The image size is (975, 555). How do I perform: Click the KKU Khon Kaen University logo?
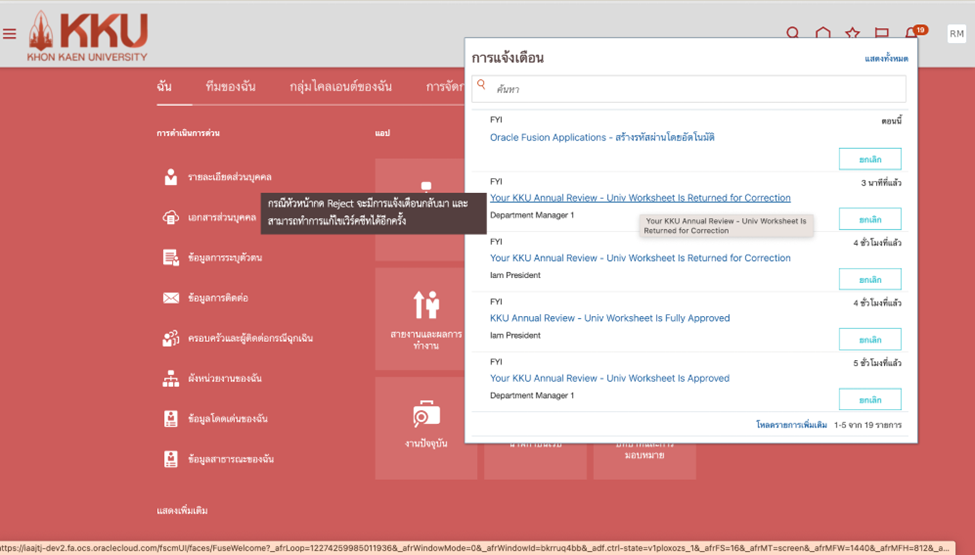pos(88,36)
